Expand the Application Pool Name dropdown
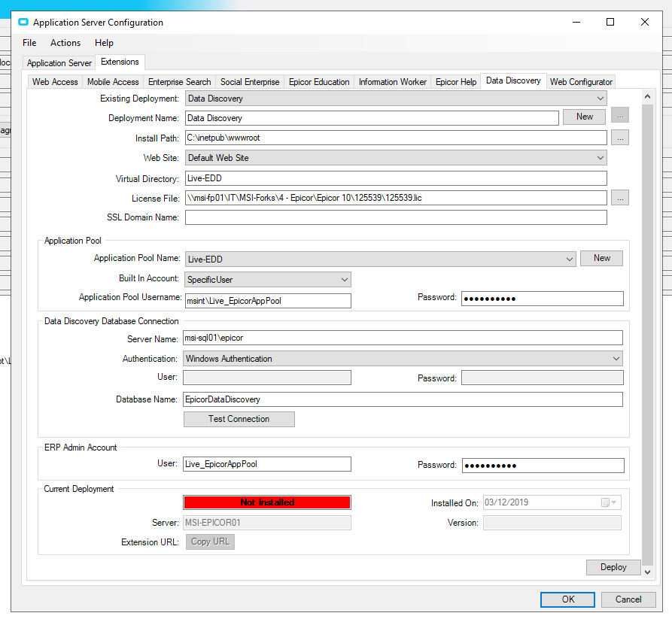672x619 pixels. 380,259
